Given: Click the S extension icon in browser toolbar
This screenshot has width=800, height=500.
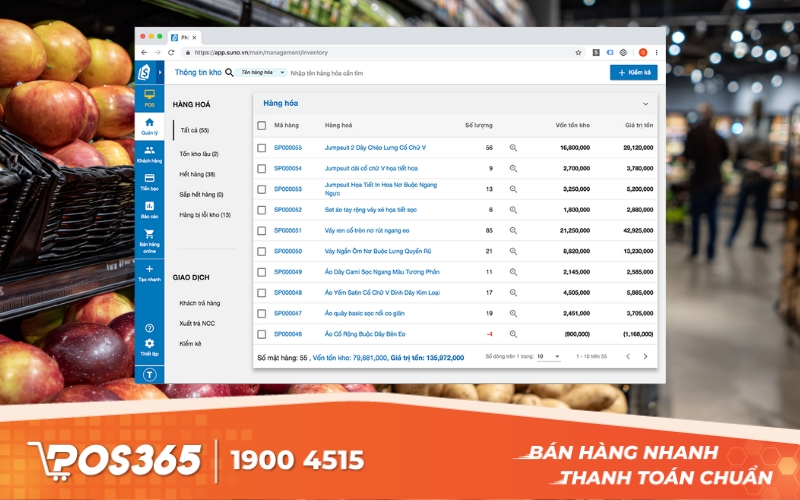Looking at the screenshot, I should (x=596, y=52).
